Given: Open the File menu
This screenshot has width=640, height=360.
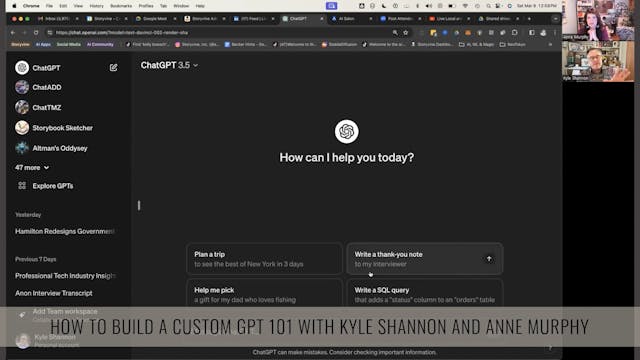Looking at the screenshot, I should point(49,6).
